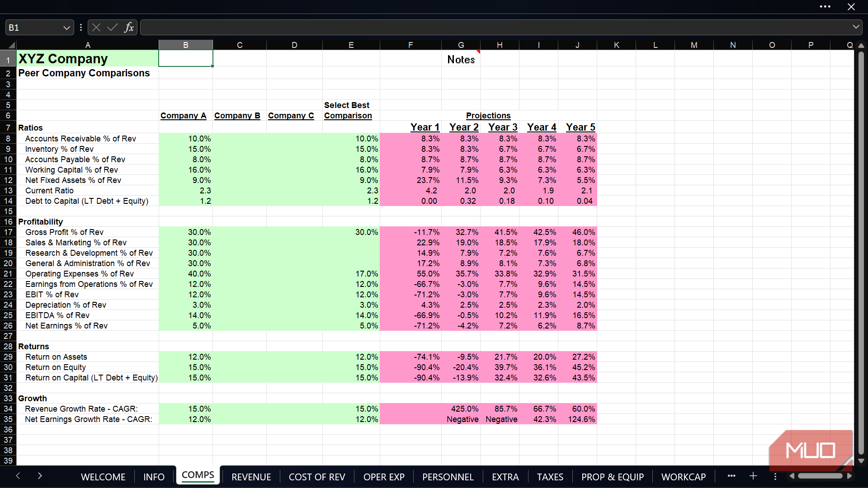The height and width of the screenshot is (488, 868).
Task: Add a new sheet with plus icon
Action: coord(753,476)
